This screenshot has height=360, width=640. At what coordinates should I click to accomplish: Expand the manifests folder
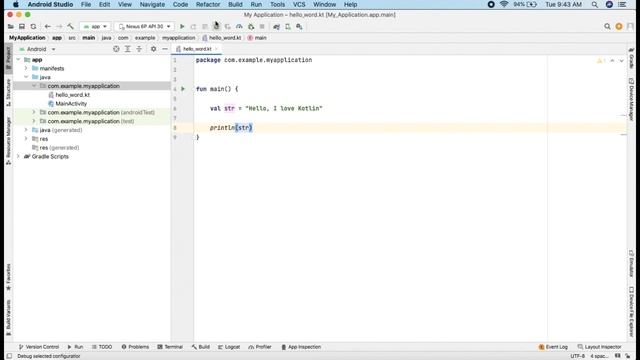(26, 68)
